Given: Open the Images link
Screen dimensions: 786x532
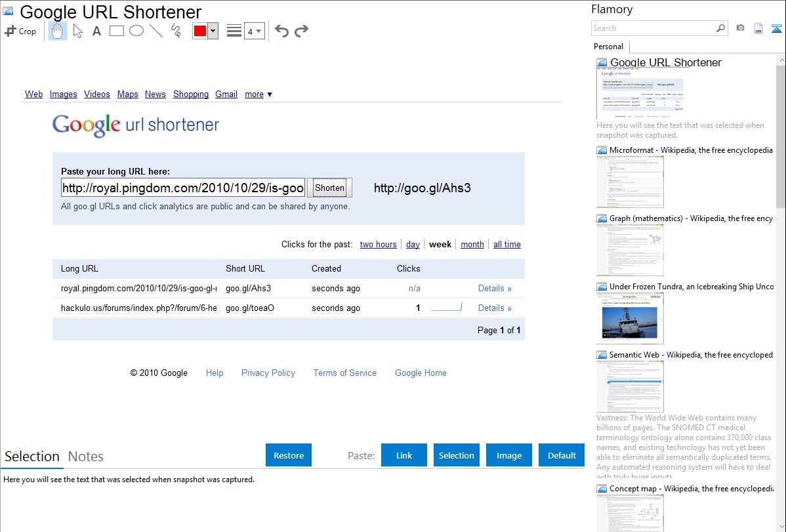Looking at the screenshot, I should tap(63, 94).
